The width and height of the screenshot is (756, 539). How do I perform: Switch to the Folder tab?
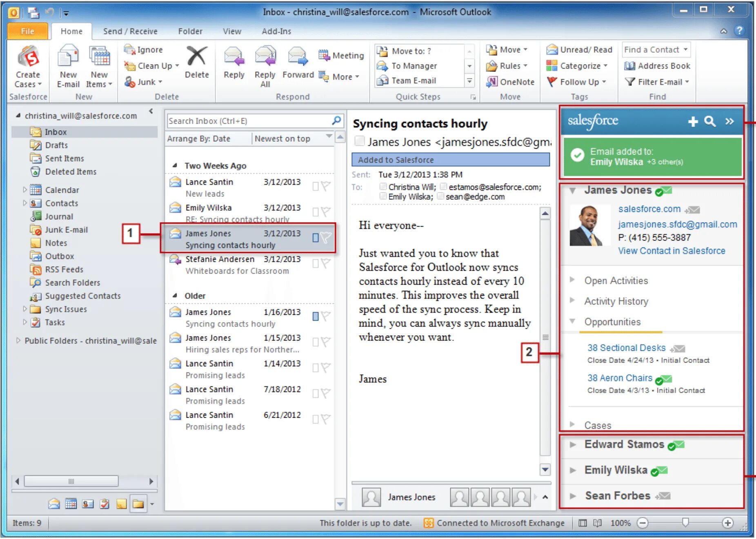tap(190, 31)
